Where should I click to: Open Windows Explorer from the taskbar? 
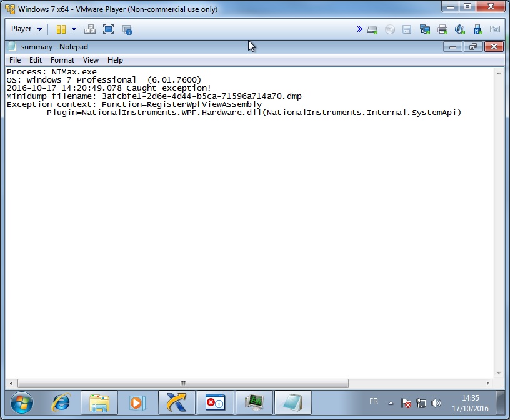point(99,402)
